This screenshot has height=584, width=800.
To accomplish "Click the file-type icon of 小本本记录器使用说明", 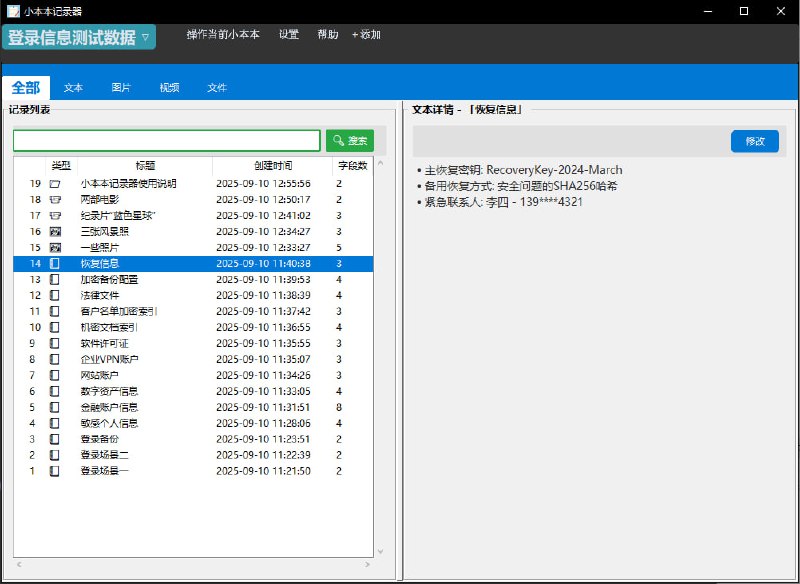I will (x=55, y=184).
